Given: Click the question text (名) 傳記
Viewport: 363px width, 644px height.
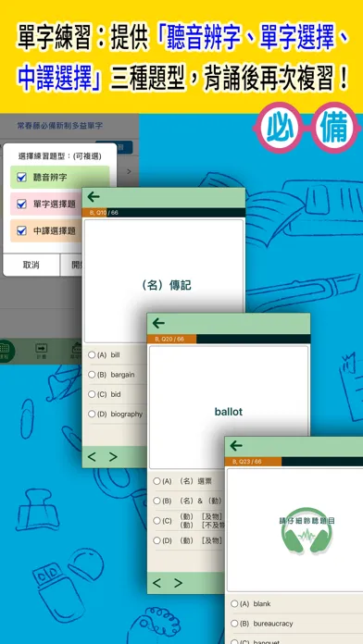Looking at the screenshot, I should [166, 285].
